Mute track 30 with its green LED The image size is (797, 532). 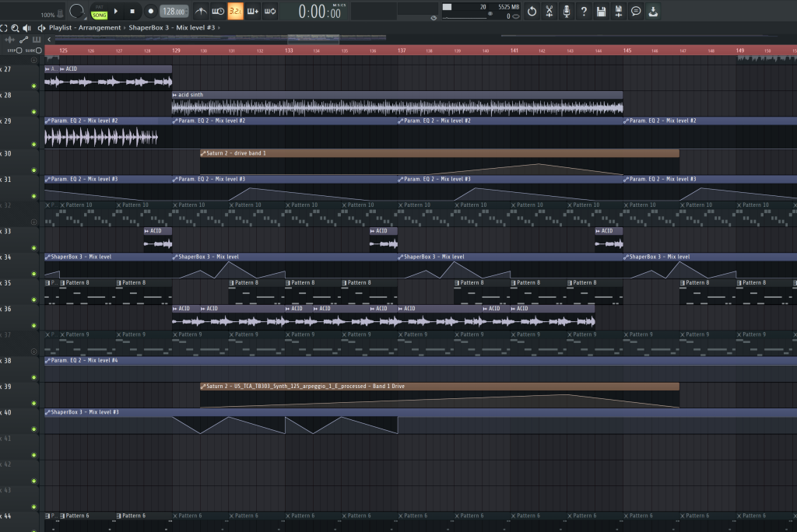[x=33, y=170]
